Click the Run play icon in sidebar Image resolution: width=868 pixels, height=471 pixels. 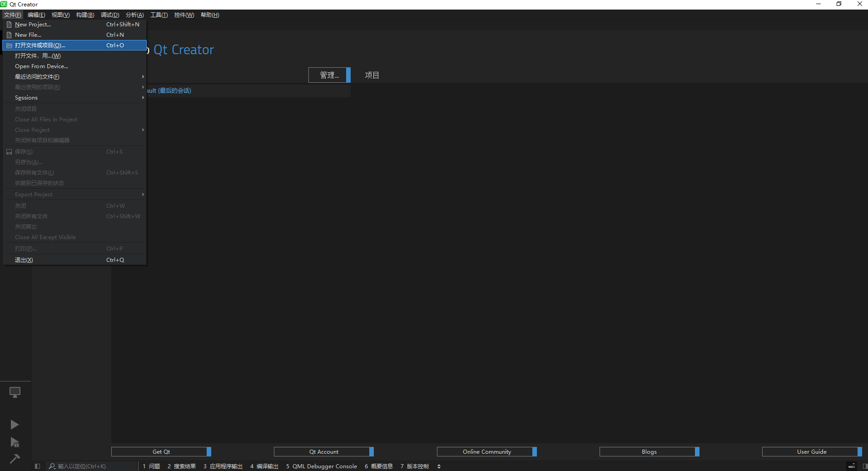click(x=15, y=425)
